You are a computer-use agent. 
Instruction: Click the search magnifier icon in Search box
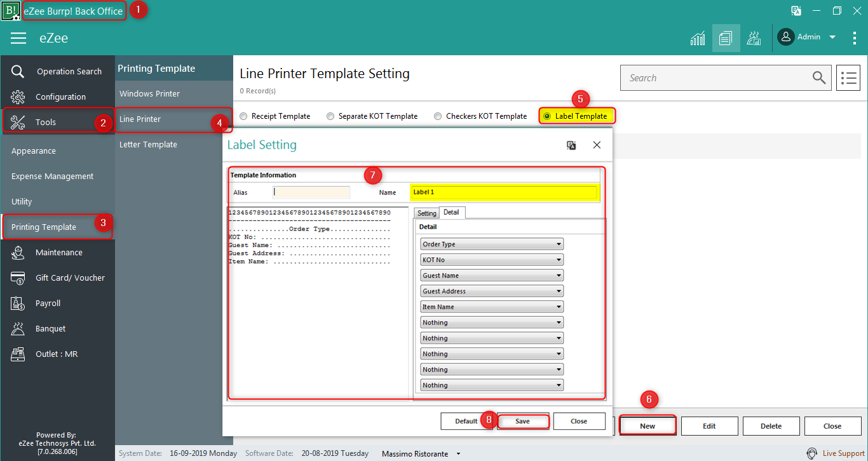click(819, 77)
